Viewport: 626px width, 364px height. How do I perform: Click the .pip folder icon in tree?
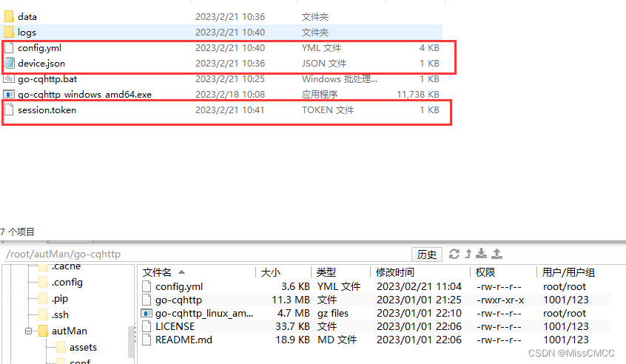[x=44, y=299]
